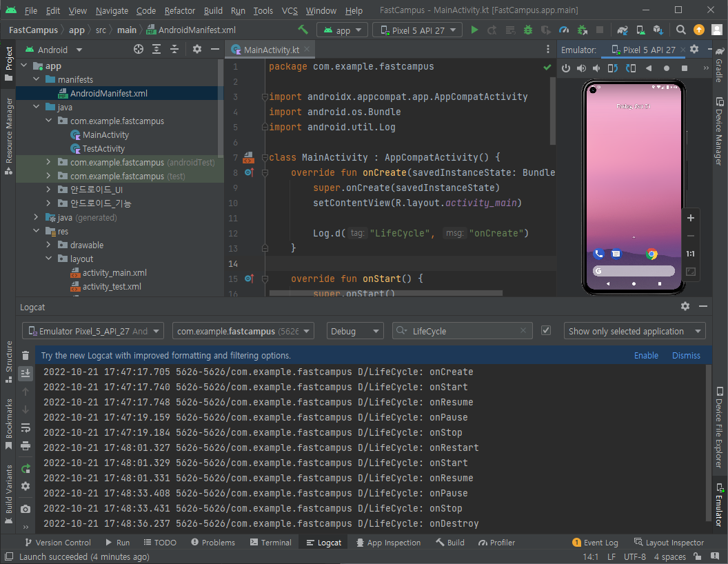
Task: Toggle soft-wrap in the Logcat sidebar
Action: click(26, 427)
